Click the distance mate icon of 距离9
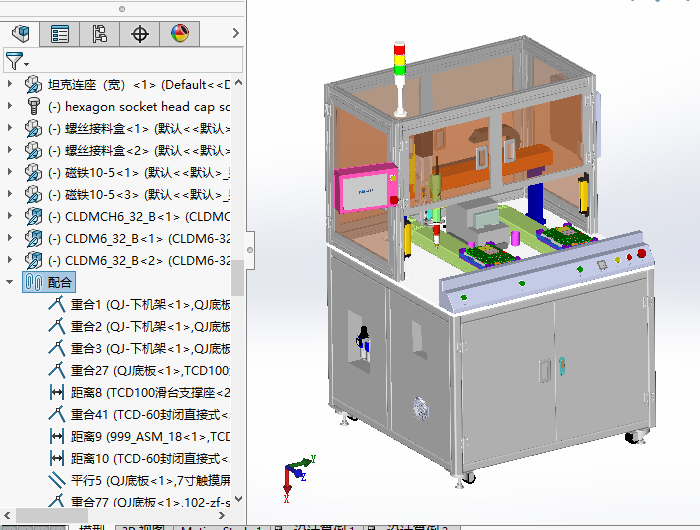The image size is (700, 530). point(57,436)
